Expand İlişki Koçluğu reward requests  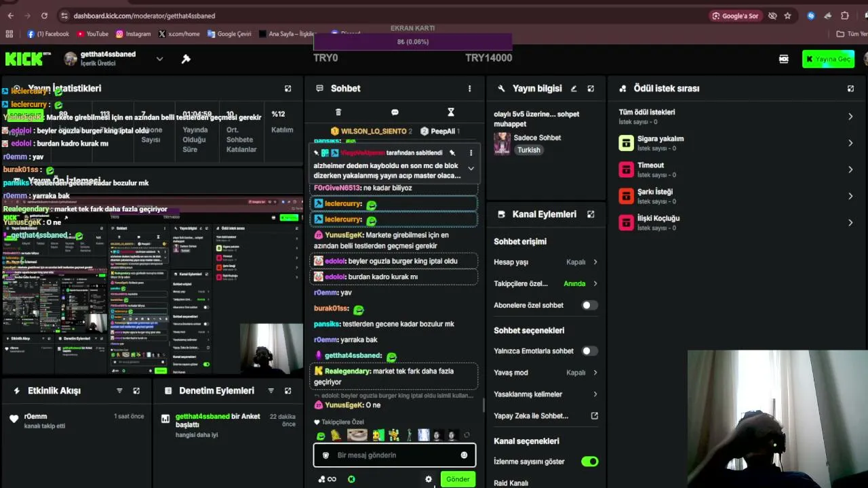pyautogui.click(x=850, y=222)
